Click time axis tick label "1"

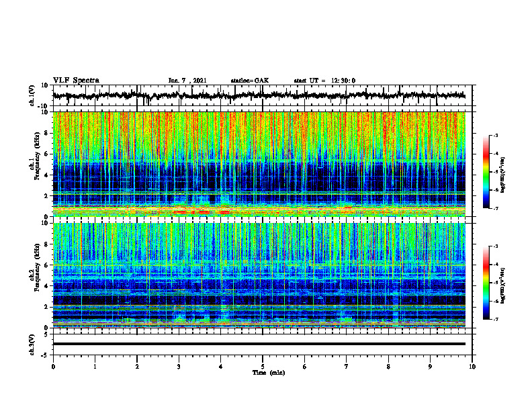(95, 367)
